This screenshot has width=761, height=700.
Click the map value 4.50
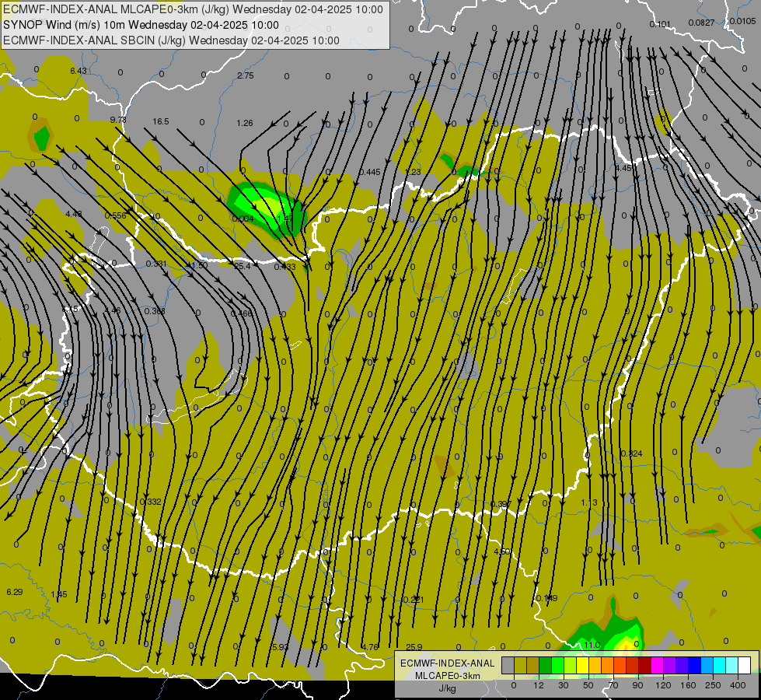(x=502, y=551)
